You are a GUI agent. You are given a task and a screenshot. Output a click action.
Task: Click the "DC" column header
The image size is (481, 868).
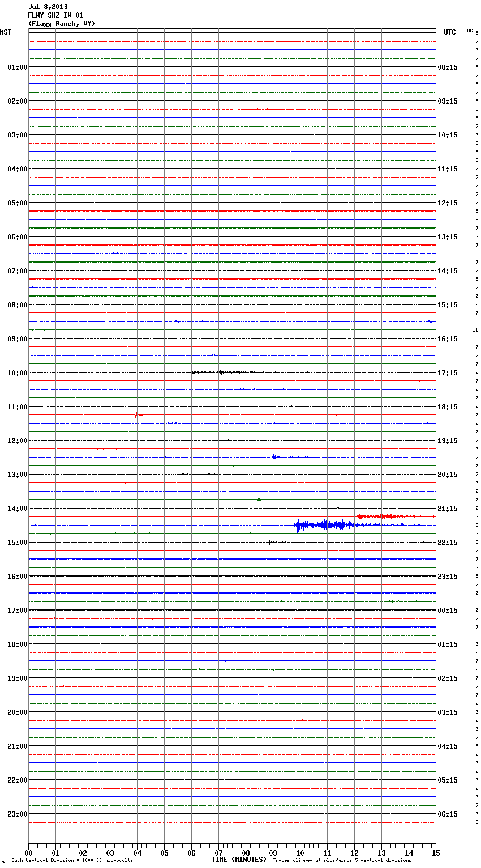tap(470, 31)
